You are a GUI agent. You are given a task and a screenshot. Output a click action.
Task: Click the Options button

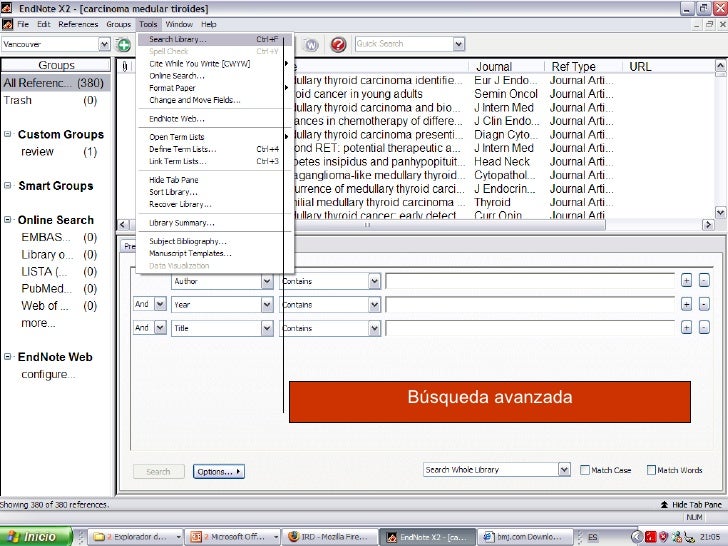pos(217,471)
